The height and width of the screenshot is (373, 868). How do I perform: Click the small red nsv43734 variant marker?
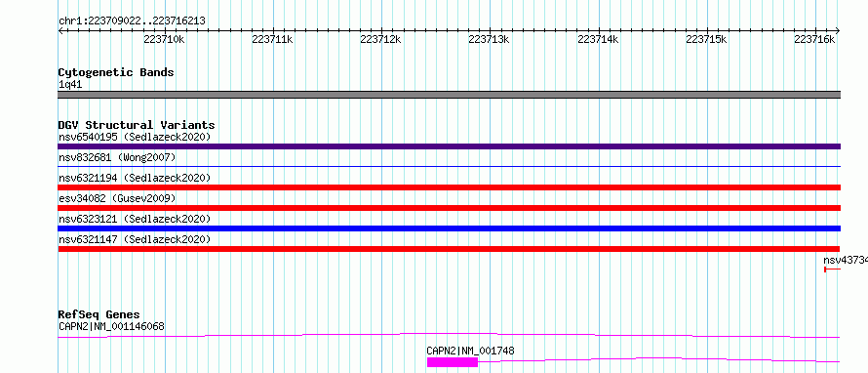(x=833, y=269)
